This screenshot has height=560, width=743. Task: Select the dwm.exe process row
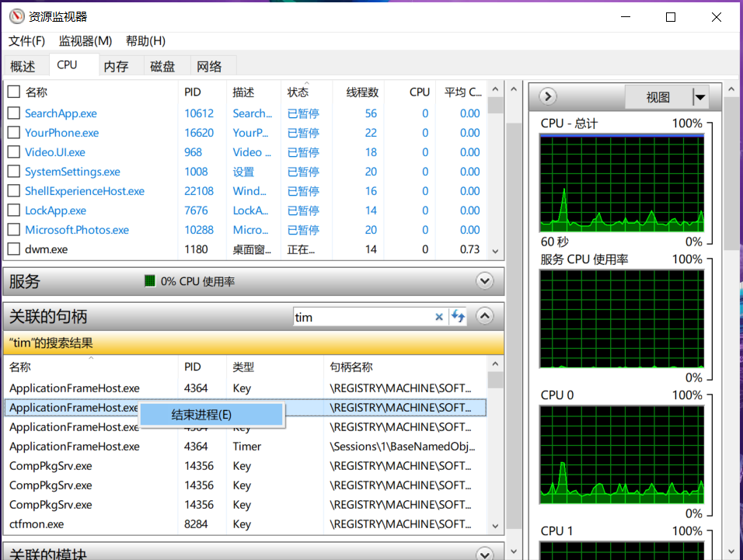pos(246,249)
